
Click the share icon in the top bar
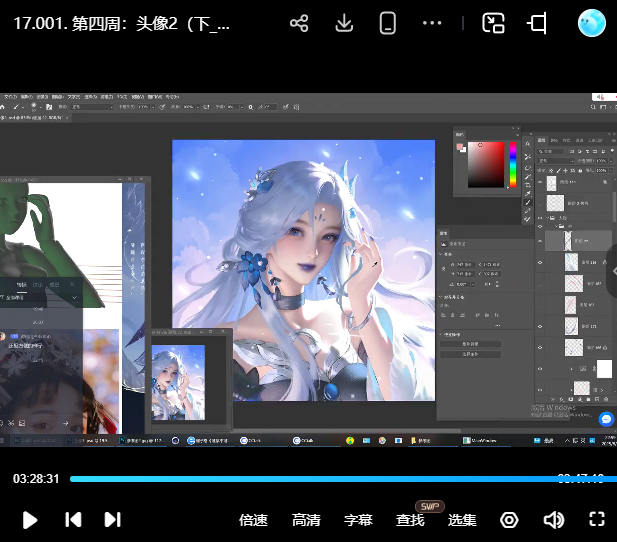pos(299,24)
